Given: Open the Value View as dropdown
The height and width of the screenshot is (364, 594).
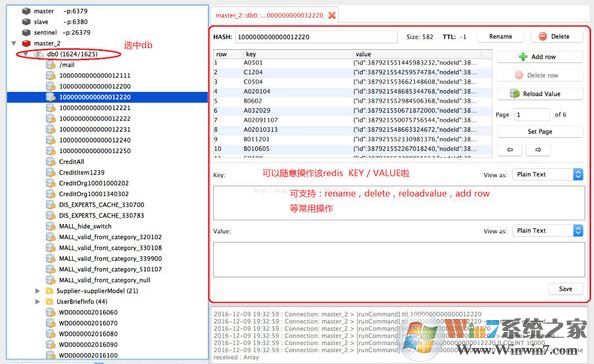Looking at the screenshot, I should coord(548,230).
